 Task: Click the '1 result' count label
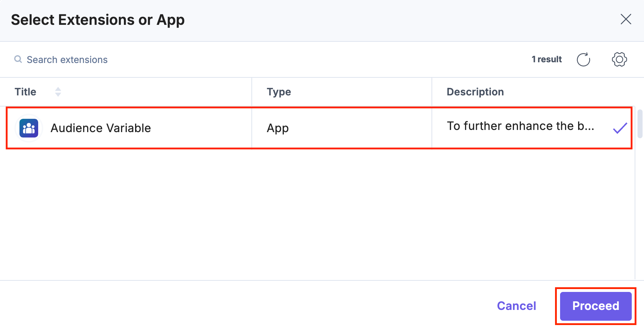pyautogui.click(x=547, y=59)
